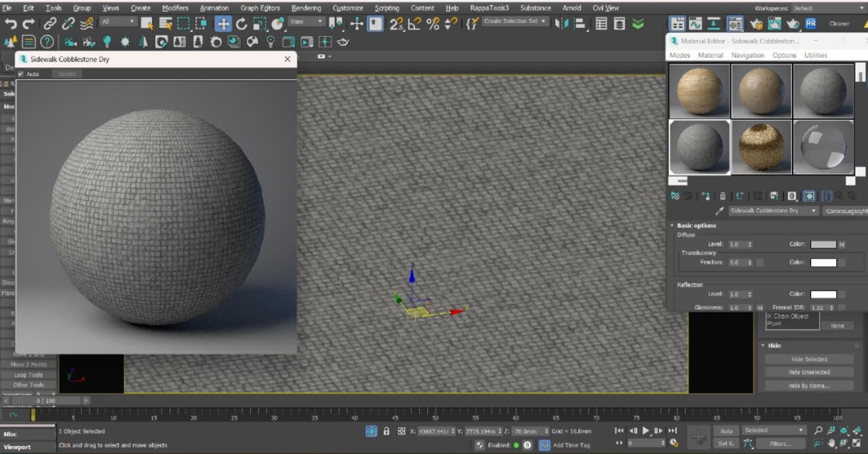Select the gold glitter material sample slot
This screenshot has width=868, height=454.
(x=762, y=147)
